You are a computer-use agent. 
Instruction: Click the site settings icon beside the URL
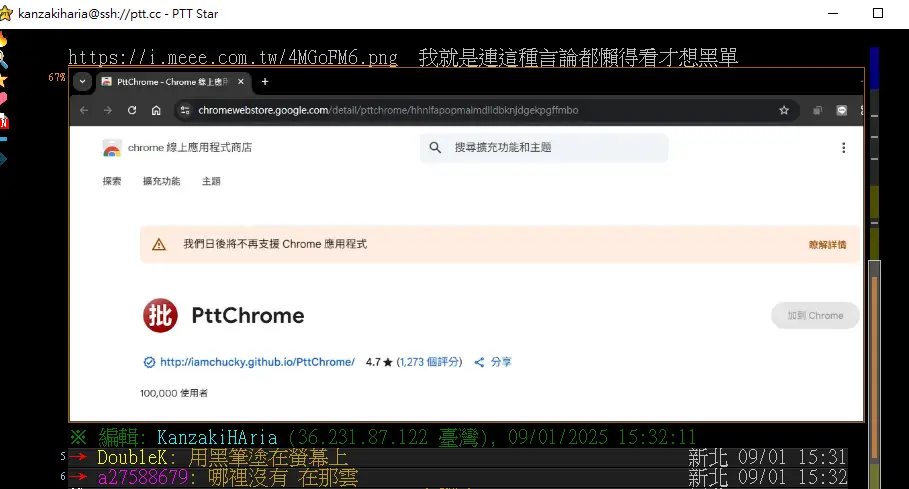185,110
